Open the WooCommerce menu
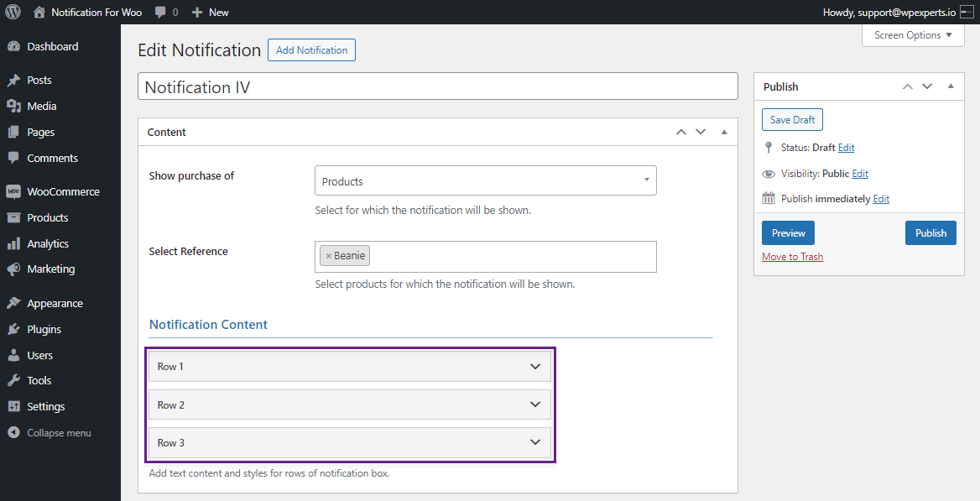Screen dimensions: 980x501 [x=60, y=192]
